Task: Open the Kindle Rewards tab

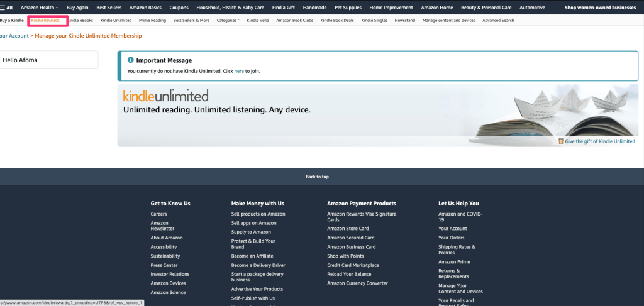Action: tap(45, 21)
